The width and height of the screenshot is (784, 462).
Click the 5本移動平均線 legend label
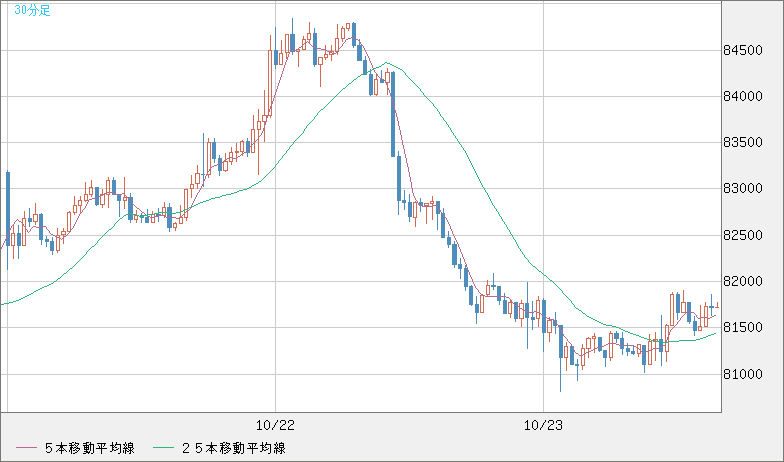[90, 448]
